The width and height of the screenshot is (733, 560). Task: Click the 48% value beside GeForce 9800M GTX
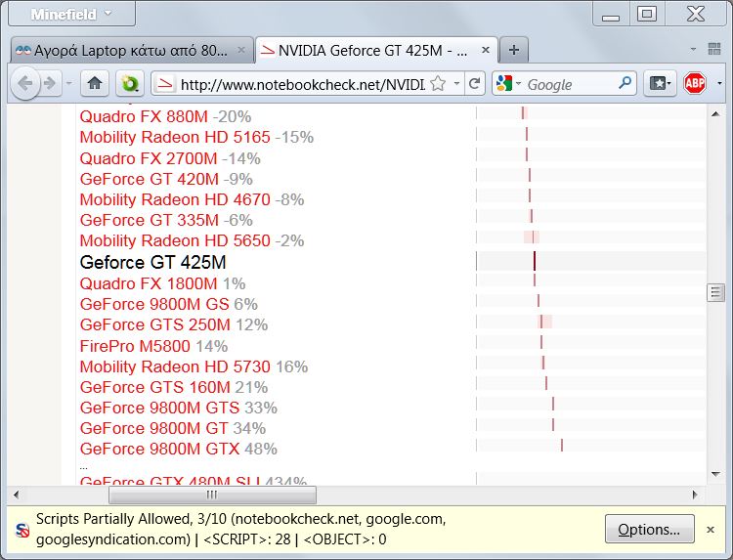click(x=261, y=450)
